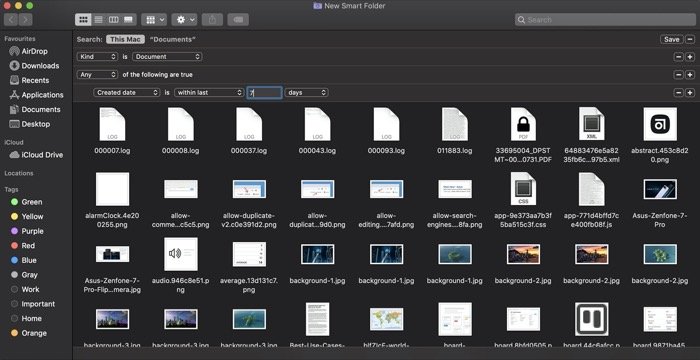Click the Save button
The height and width of the screenshot is (360, 700).
click(671, 39)
